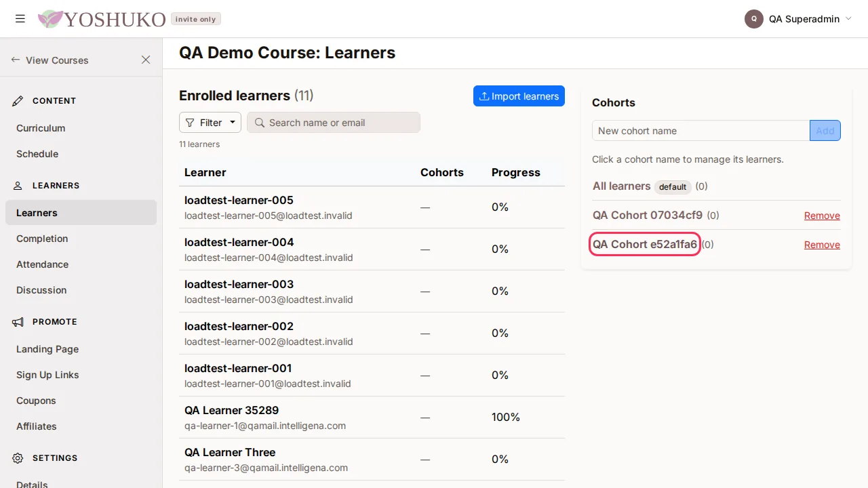Click the New cohort name field
Screen dimensions: 868x488
(x=701, y=131)
